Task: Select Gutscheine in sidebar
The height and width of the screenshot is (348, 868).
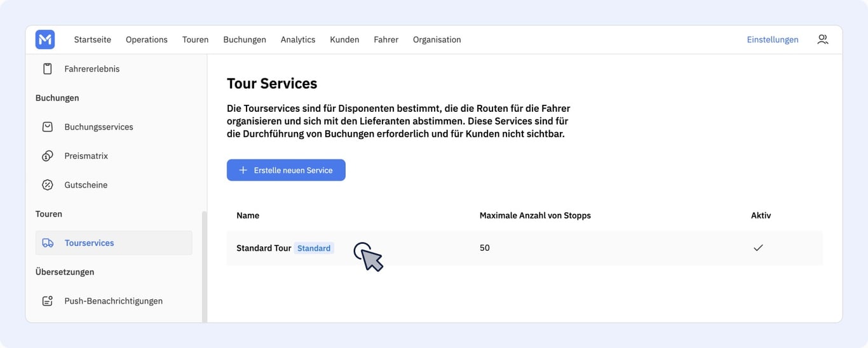Action: coord(86,185)
